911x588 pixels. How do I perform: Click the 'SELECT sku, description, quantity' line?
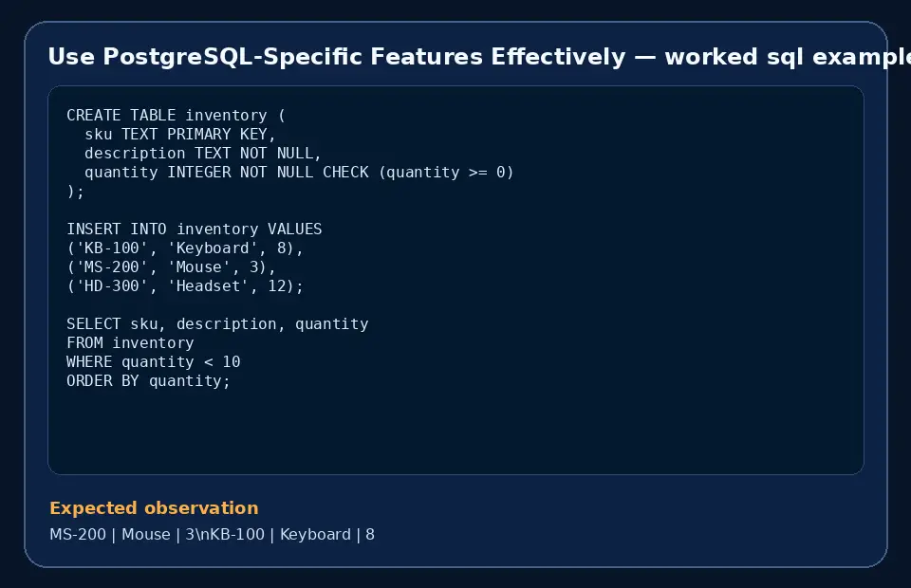pos(217,324)
